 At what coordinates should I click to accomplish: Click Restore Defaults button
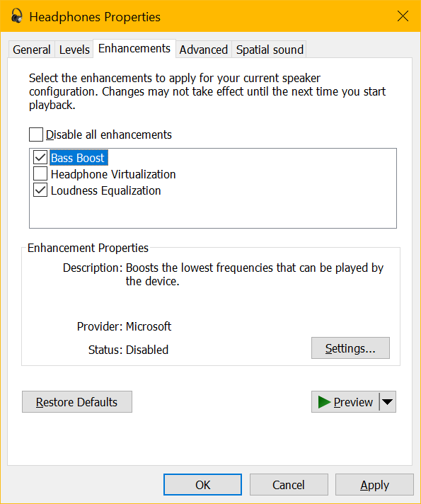point(77,402)
